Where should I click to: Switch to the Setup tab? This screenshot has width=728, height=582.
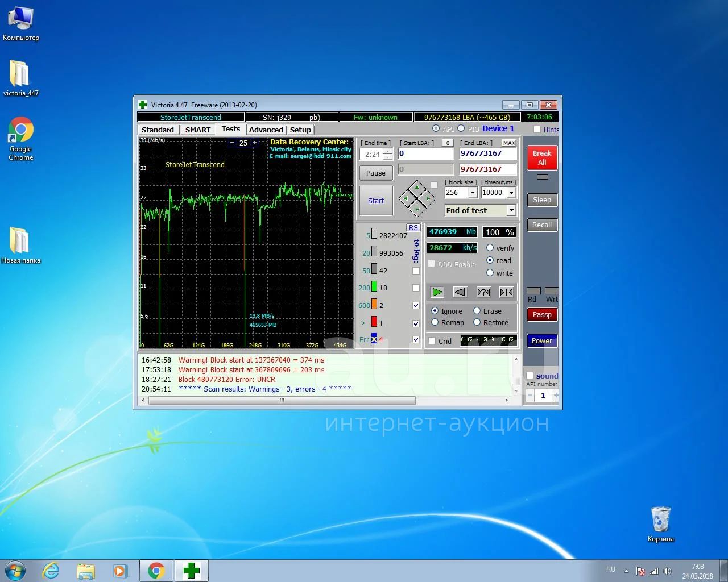(300, 130)
